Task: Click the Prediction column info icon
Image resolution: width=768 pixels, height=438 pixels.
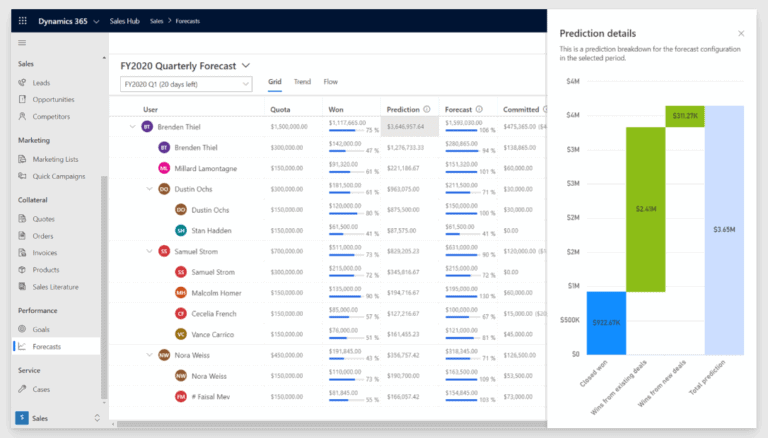Action: pyautogui.click(x=427, y=109)
